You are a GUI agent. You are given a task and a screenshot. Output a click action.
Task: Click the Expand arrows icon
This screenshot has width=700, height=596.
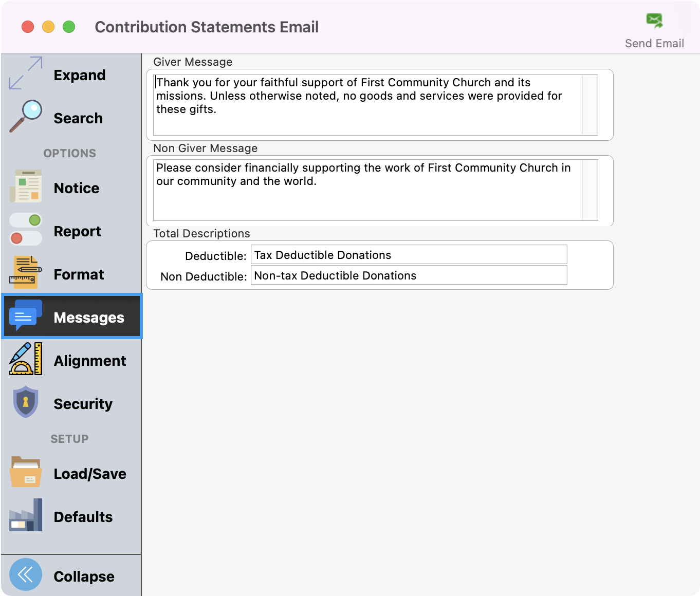pos(26,73)
